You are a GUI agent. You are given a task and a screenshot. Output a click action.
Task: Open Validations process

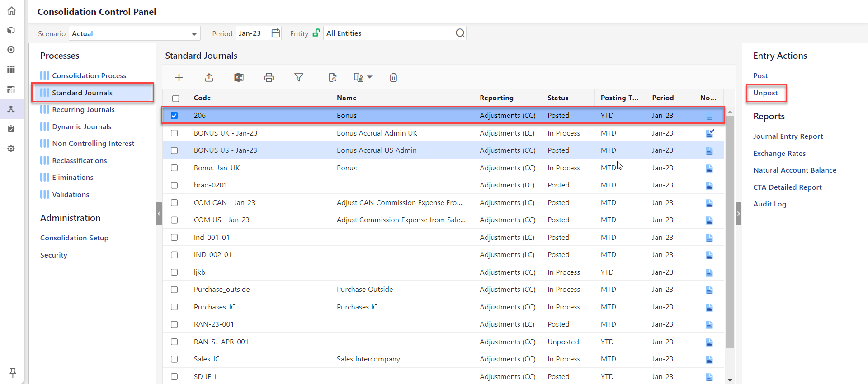(x=71, y=194)
